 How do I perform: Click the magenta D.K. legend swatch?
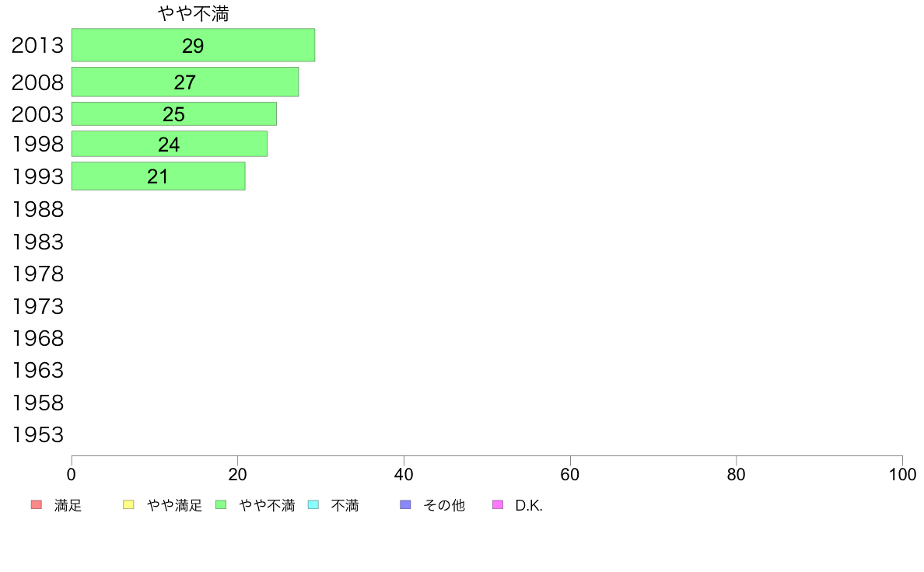click(498, 505)
